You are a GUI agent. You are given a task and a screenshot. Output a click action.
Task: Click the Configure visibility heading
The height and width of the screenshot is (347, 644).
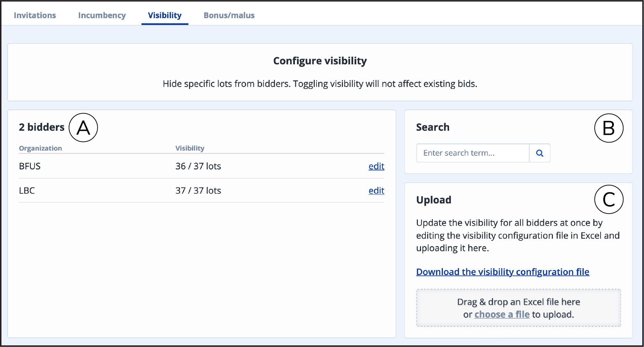click(320, 61)
